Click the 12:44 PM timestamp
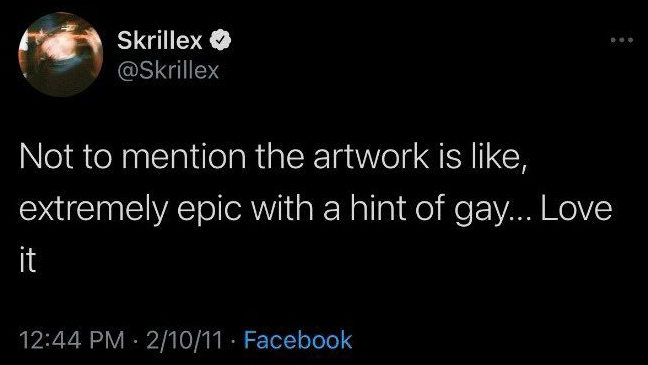This screenshot has height=365, width=648. (72, 340)
